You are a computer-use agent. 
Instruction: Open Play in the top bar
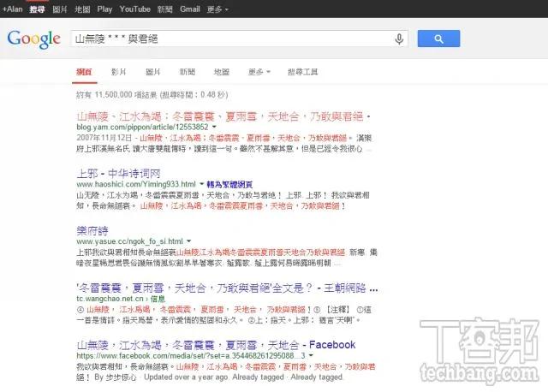pyautogui.click(x=104, y=9)
